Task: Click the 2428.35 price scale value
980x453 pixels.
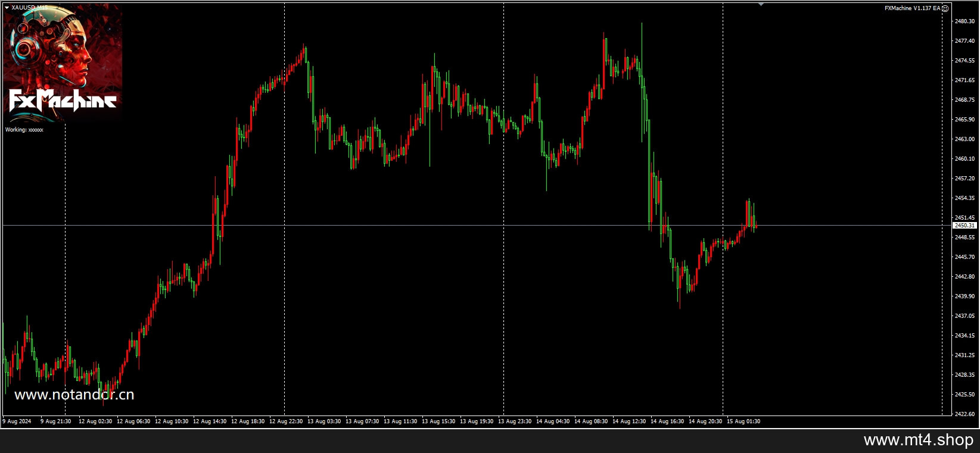Action: 965,375
